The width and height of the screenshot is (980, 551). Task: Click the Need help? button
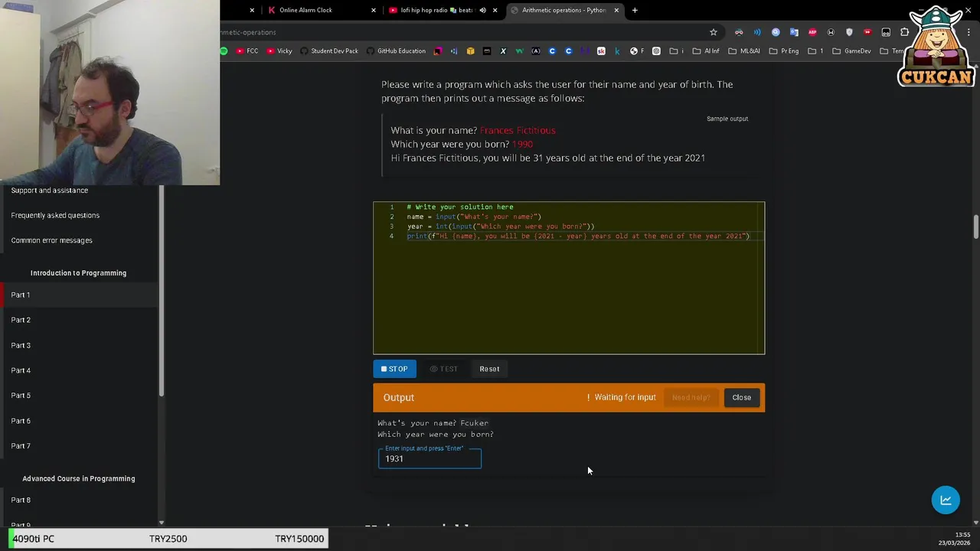[x=691, y=397]
